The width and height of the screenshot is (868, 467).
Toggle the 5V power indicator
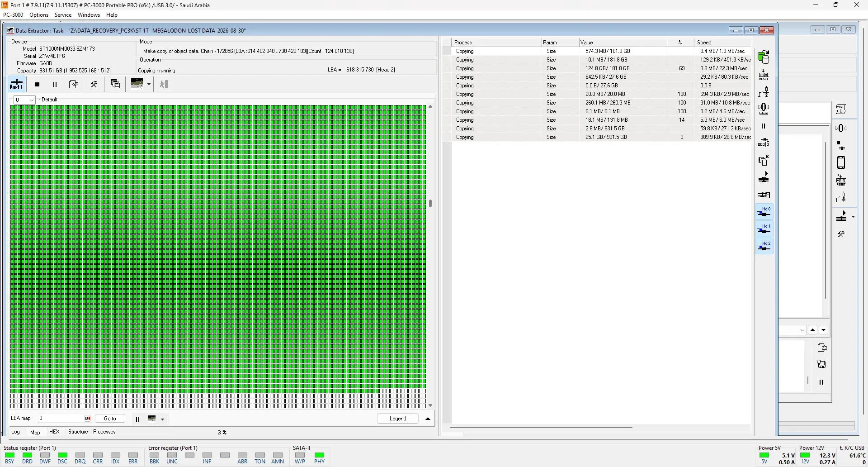(x=764, y=456)
